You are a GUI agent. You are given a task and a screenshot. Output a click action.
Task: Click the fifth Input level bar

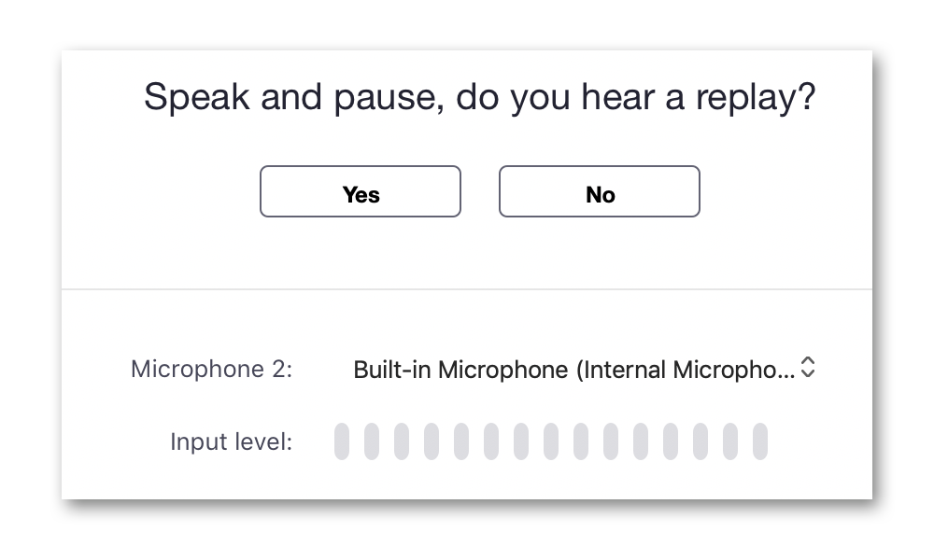coord(461,441)
